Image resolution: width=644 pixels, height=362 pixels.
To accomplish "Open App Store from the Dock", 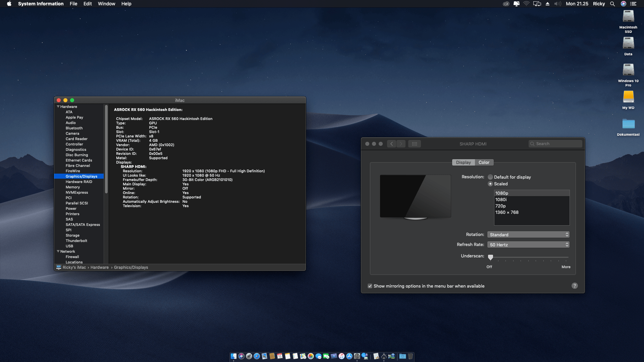I will click(x=349, y=356).
